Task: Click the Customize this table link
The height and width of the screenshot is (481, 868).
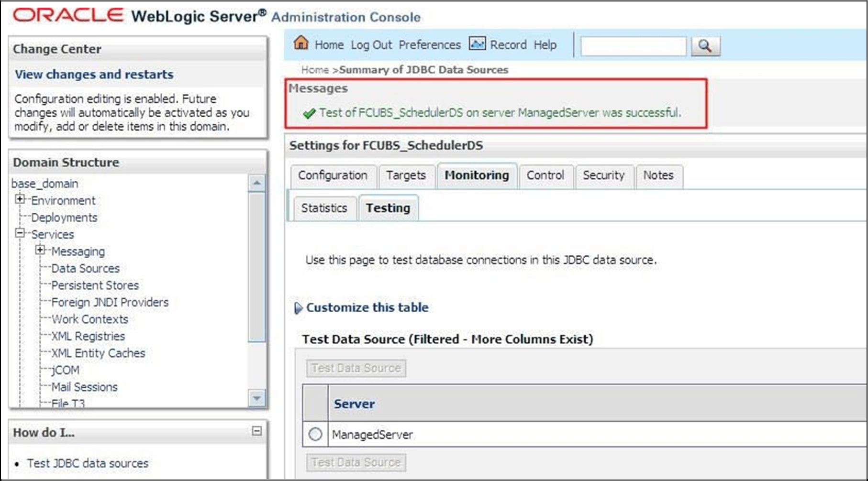Action: 367,307
